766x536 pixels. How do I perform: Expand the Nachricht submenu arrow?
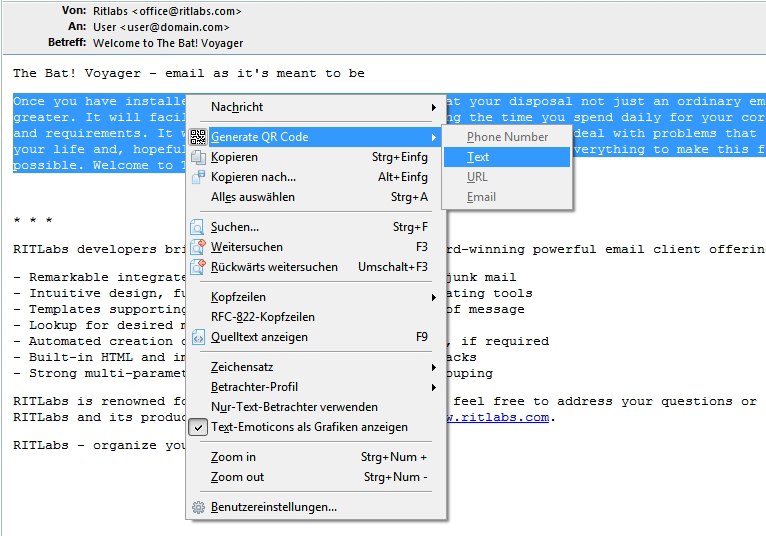coord(433,107)
